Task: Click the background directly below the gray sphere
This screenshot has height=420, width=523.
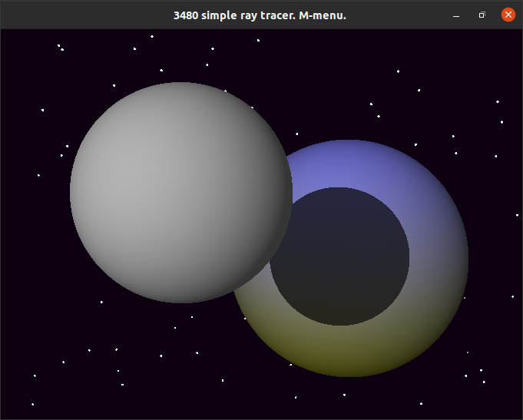Action: point(181,353)
